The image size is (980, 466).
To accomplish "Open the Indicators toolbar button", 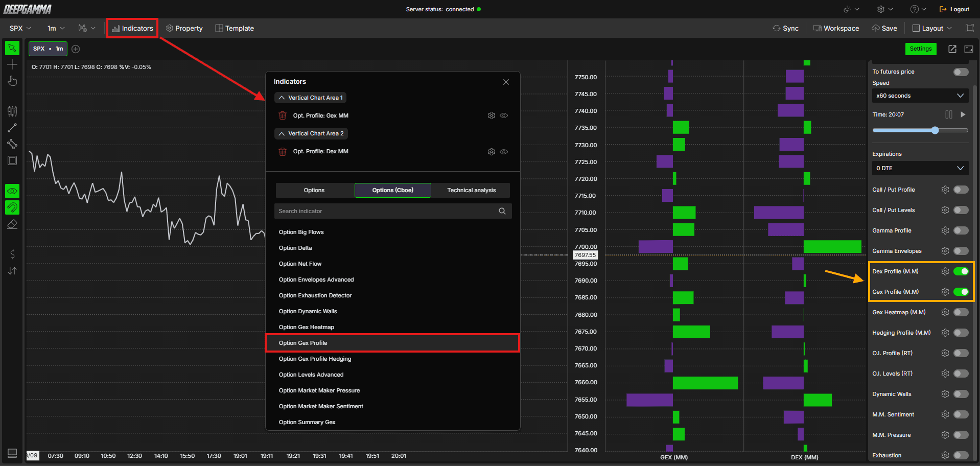I will pyautogui.click(x=132, y=28).
